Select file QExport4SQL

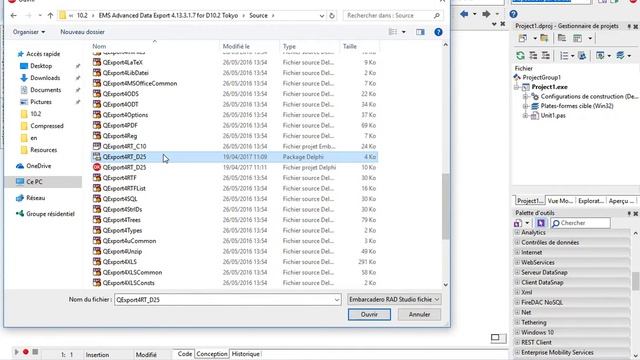[234, 199]
